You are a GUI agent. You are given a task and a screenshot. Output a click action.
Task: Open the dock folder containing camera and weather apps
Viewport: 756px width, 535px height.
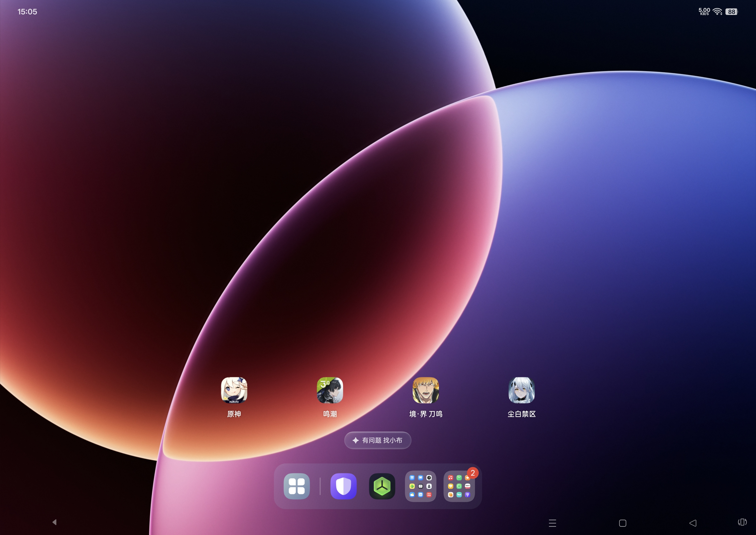pyautogui.click(x=420, y=486)
